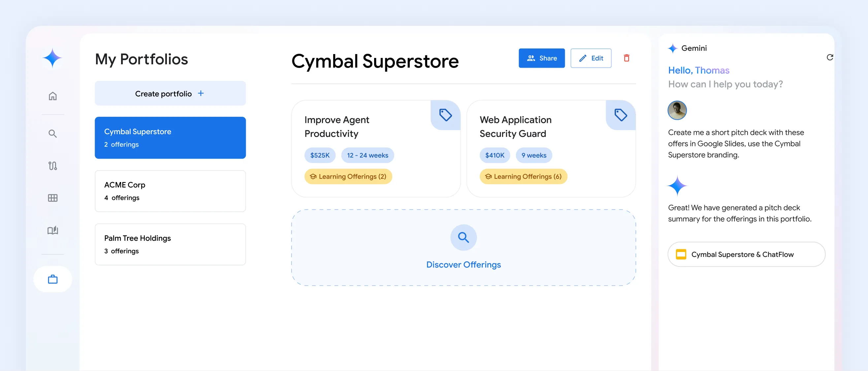The width and height of the screenshot is (868, 371).
Task: Open the Improve Agent Productivity card title
Action: [x=337, y=127]
